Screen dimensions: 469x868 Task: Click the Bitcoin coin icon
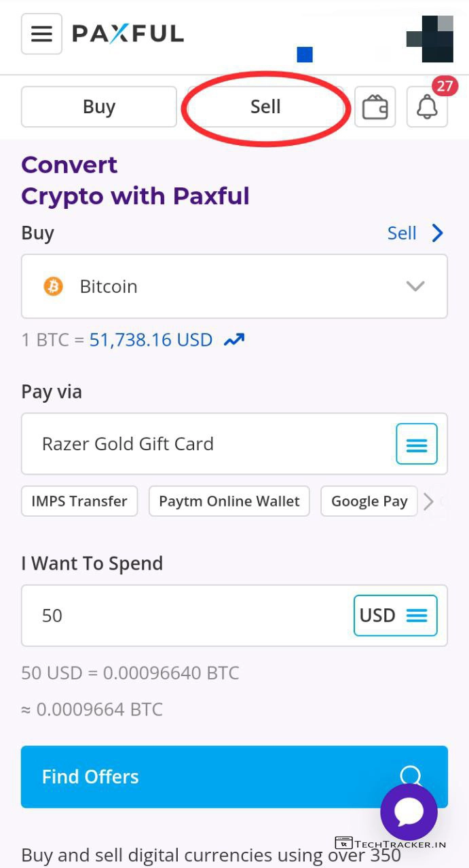[53, 286]
